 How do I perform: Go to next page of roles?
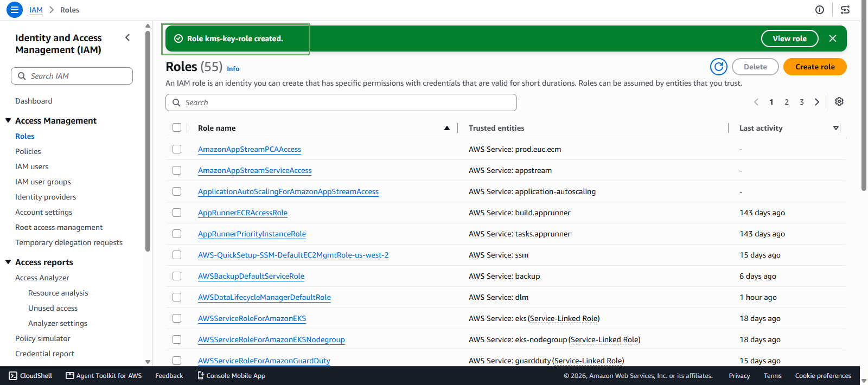point(817,102)
